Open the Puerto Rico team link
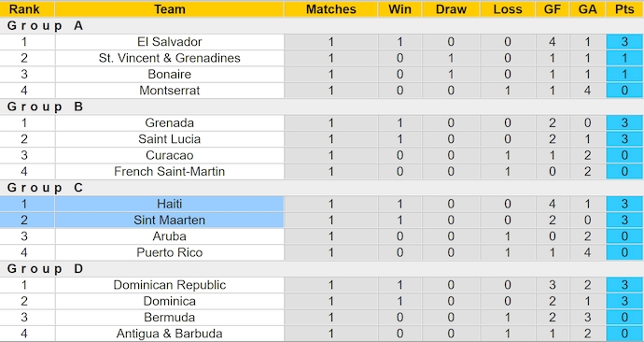This screenshot has height=342, width=644. (x=170, y=253)
